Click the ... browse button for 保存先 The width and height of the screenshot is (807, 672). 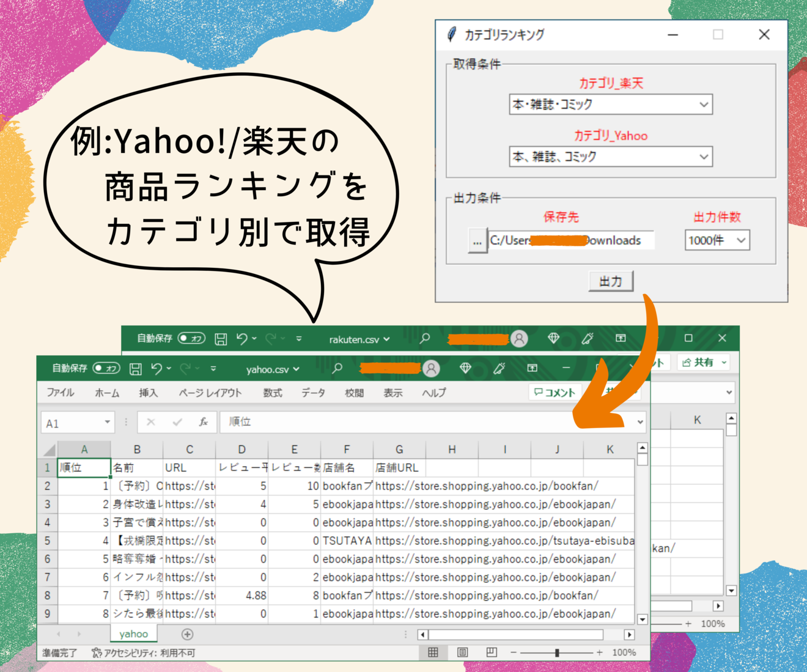point(477,241)
